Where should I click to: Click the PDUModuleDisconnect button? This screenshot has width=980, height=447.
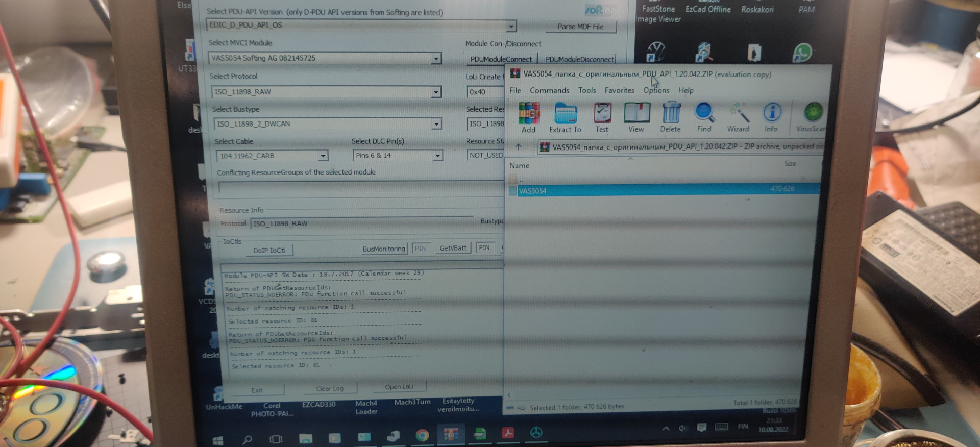point(579,59)
